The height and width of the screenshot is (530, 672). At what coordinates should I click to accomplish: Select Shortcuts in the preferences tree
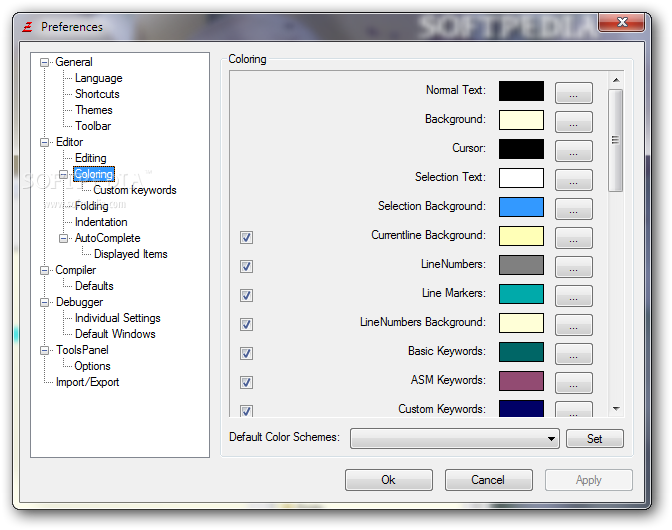97,94
